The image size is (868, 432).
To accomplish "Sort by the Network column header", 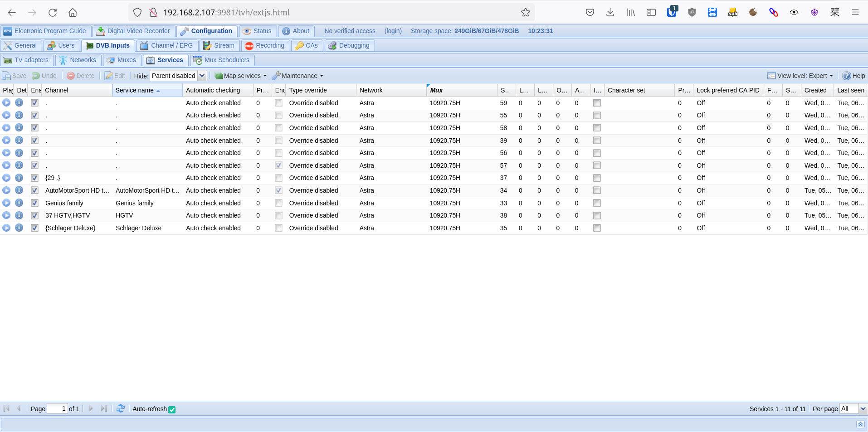I will (x=391, y=90).
